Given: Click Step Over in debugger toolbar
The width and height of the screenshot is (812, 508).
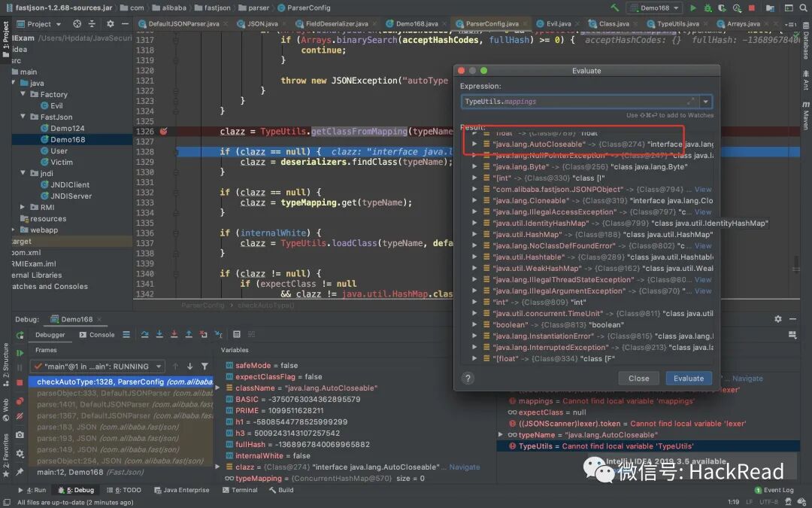Looking at the screenshot, I should [144, 334].
